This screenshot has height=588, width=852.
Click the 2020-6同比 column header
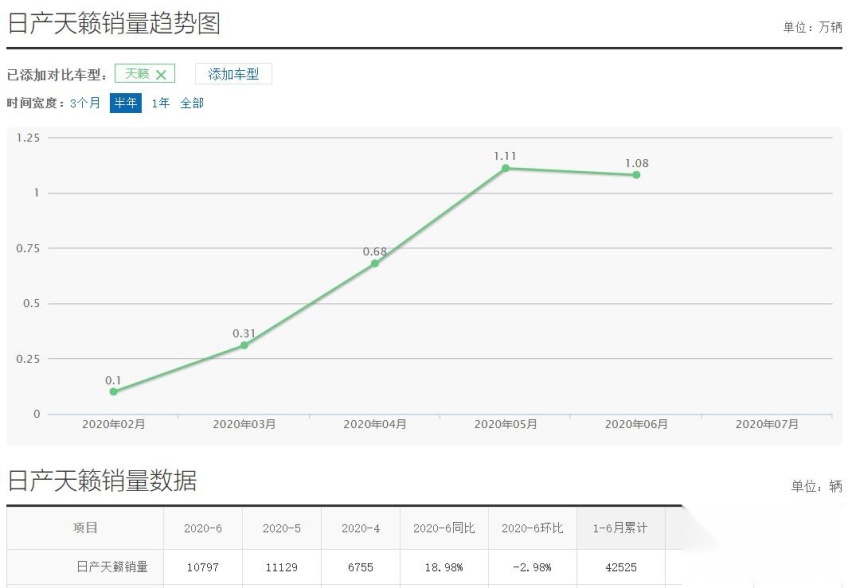[444, 528]
